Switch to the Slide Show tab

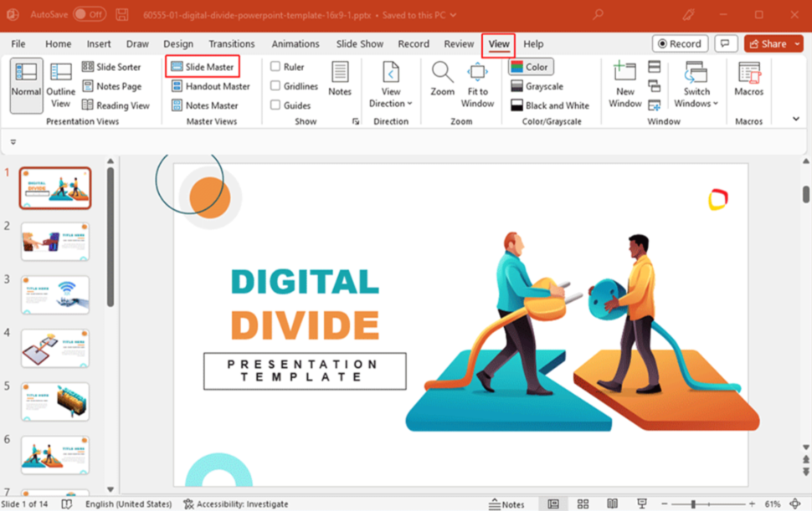point(360,43)
